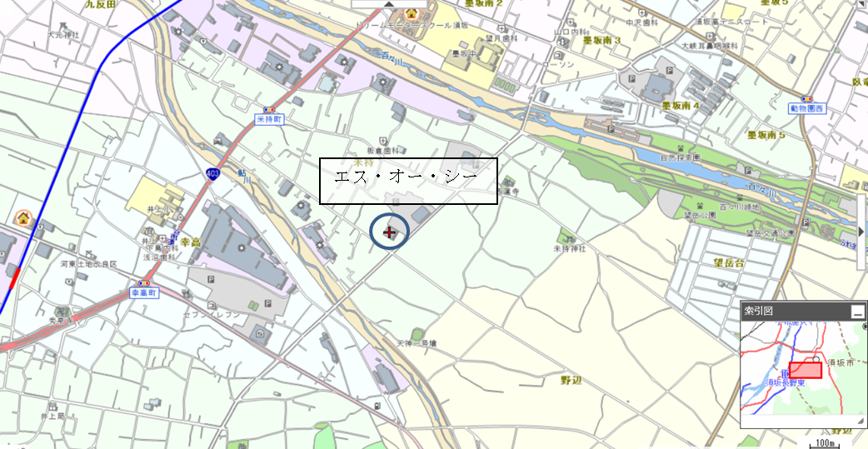Click the 索引図 panel title bar
The image size is (868, 449).
pos(796,312)
